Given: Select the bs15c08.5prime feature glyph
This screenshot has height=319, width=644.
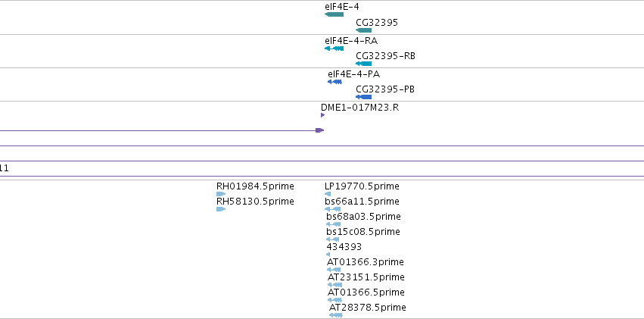Looking at the screenshot, I should point(333,239).
